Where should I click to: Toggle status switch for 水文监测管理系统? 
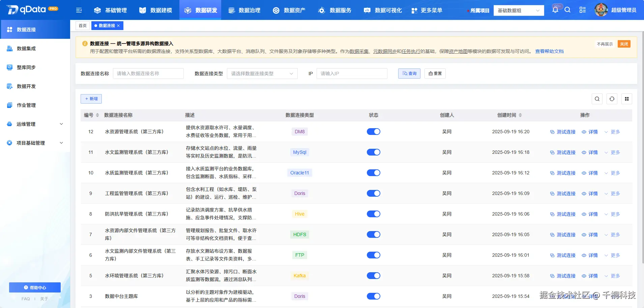click(374, 152)
